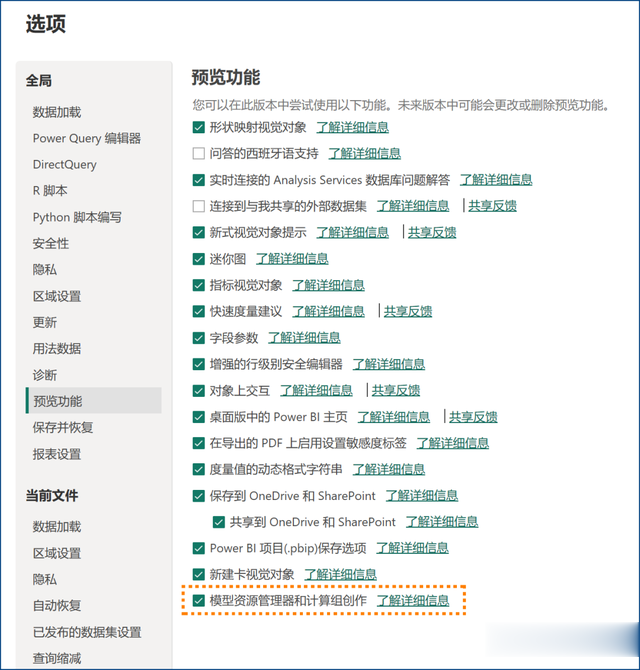Open 了解详细信息 for 保存到 OneDrive 和 SharePoint
The image size is (640, 670).
coord(422,496)
